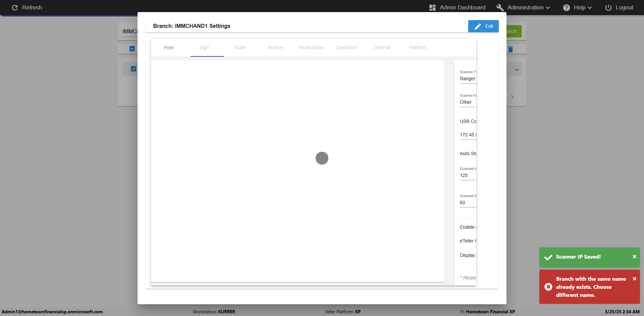Click the Logout power icon
This screenshot has width=644, height=316.
pyautogui.click(x=608, y=8)
